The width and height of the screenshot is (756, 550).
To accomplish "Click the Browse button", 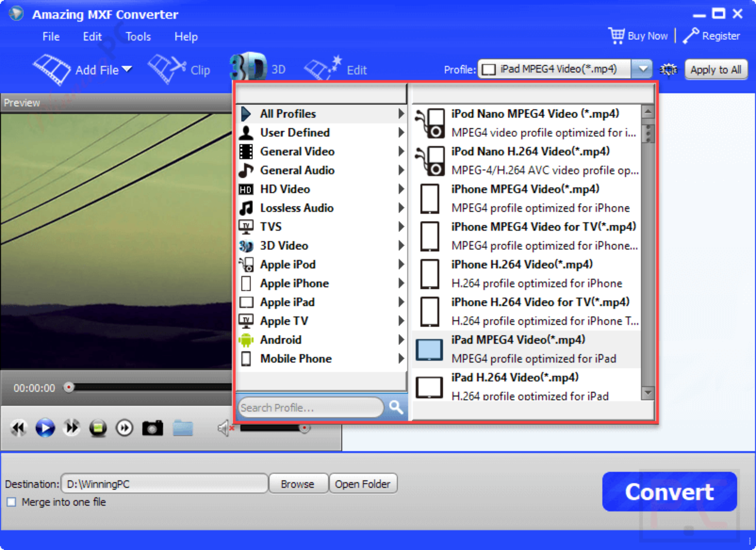I will pyautogui.click(x=298, y=484).
